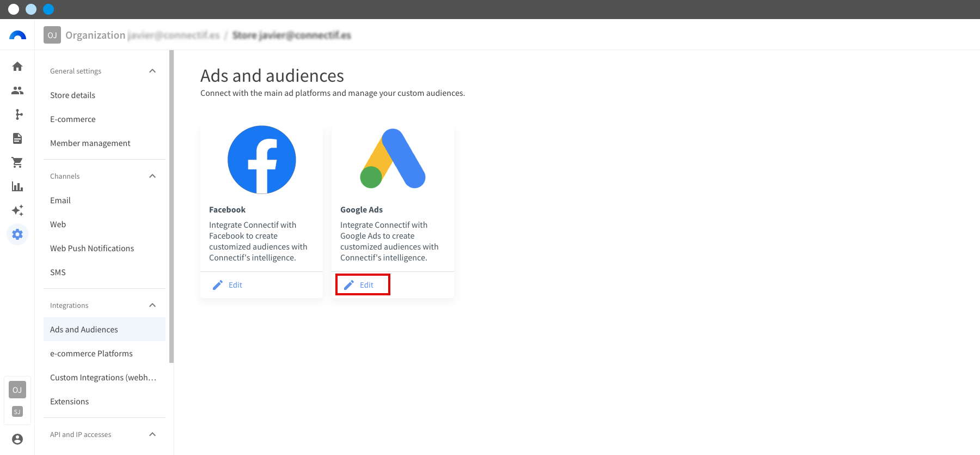This screenshot has width=980, height=455.
Task: Click the pencil icon on Facebook card
Action: (x=218, y=285)
